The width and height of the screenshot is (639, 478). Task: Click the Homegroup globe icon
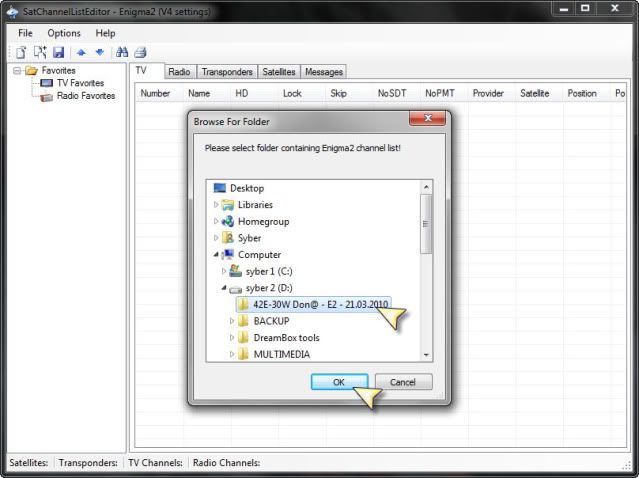pos(228,221)
